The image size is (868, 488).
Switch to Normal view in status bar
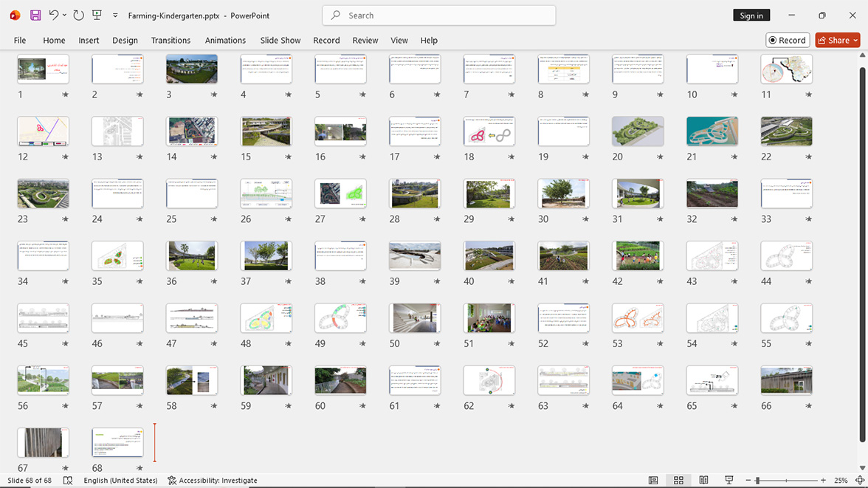pyautogui.click(x=653, y=480)
